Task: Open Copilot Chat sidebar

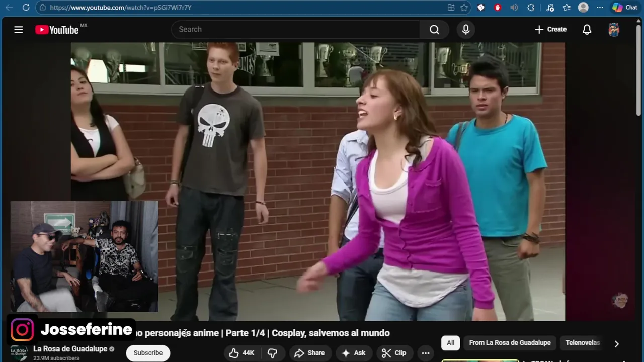Action: tap(625, 8)
